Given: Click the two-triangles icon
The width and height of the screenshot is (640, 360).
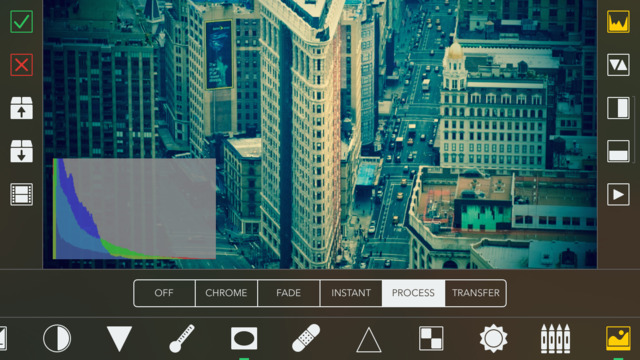Looking at the screenshot, I should 618,65.
